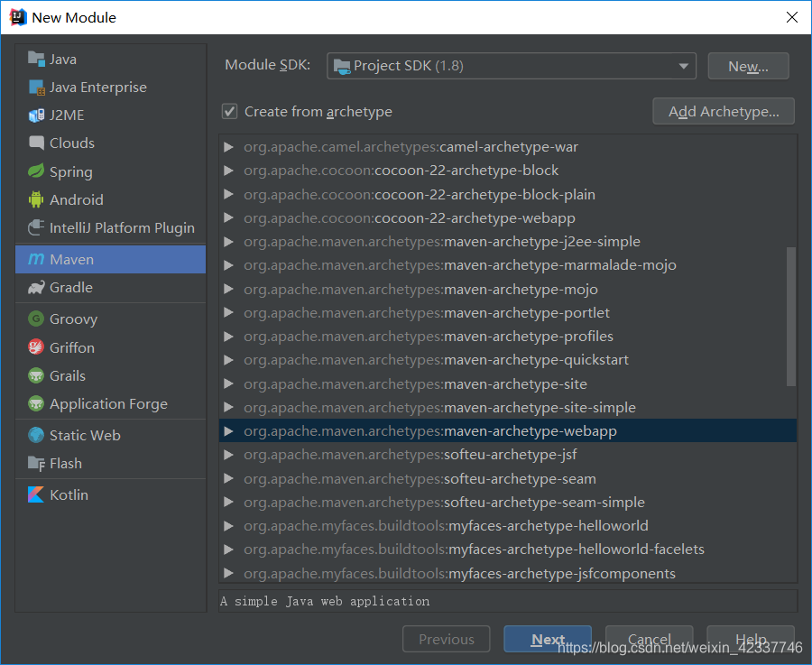Select the Flash folder icon

[36, 464]
